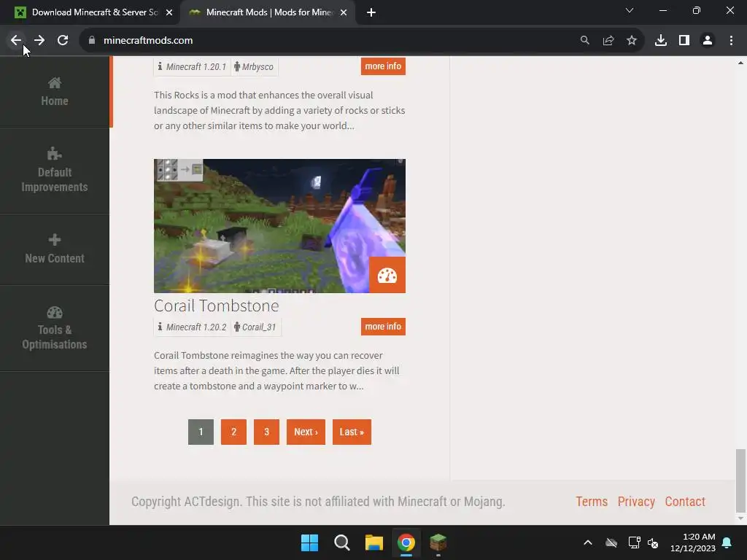This screenshot has height=560, width=747.
Task: Open the Privacy footer link
Action: (x=636, y=502)
